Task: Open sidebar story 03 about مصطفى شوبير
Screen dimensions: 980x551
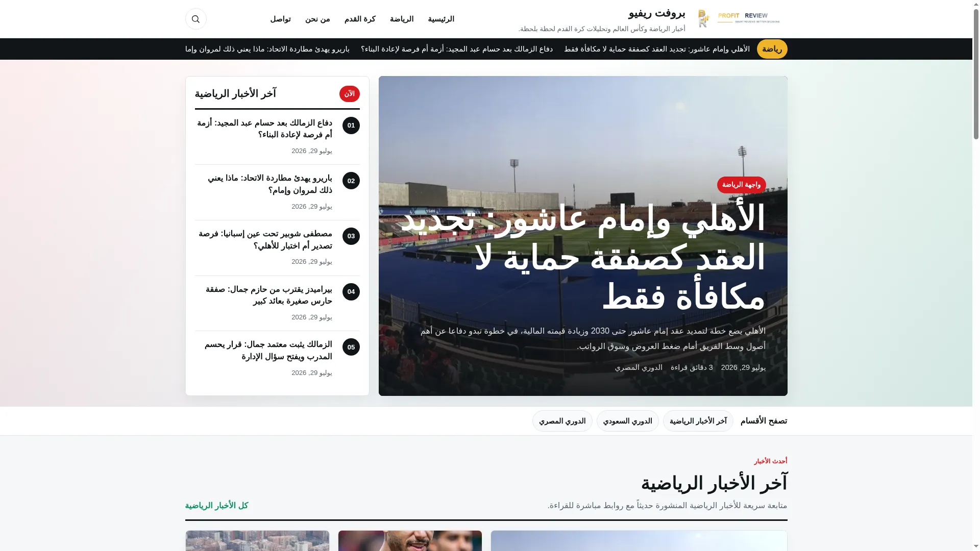Action: 265,240
